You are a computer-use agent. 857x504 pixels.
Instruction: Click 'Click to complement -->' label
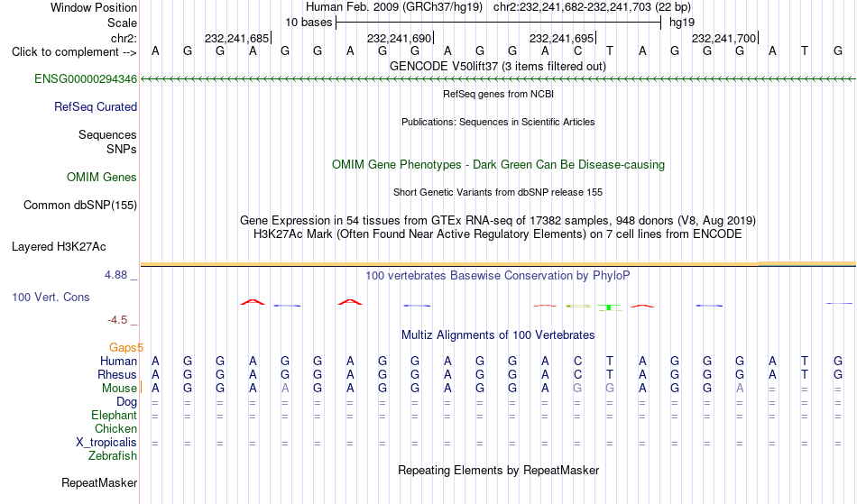74,52
